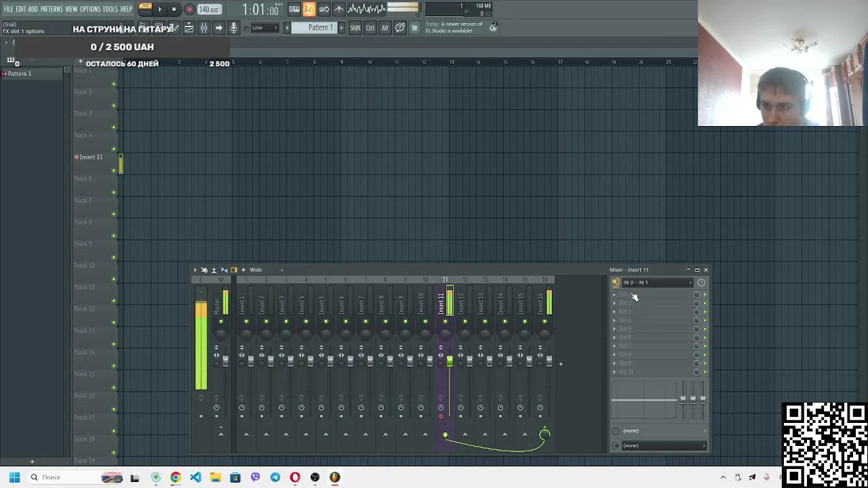Mute the Insert 16 mixer track
Viewport: 868px width, 488px height.
coord(545,321)
